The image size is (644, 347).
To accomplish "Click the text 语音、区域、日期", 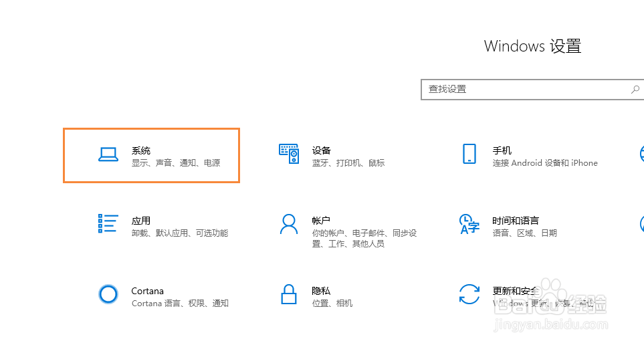I will 524,233.
